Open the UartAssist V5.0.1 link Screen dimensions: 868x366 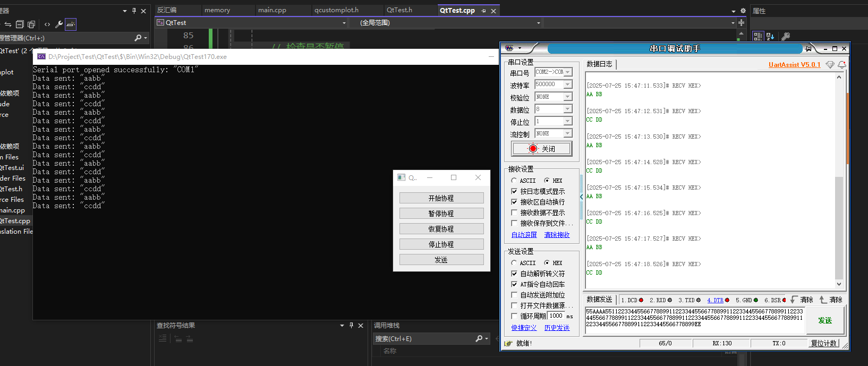click(x=794, y=65)
